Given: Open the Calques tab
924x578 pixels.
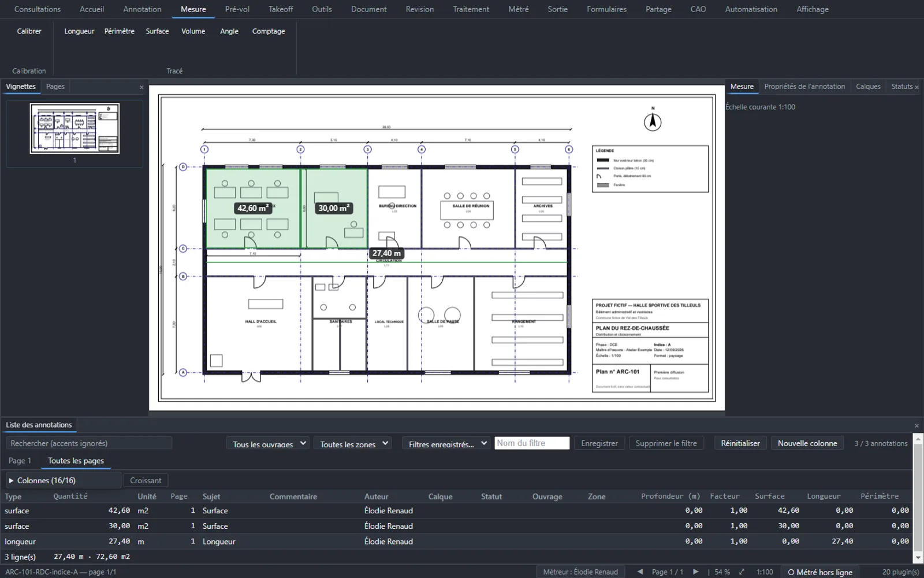Looking at the screenshot, I should (x=868, y=87).
